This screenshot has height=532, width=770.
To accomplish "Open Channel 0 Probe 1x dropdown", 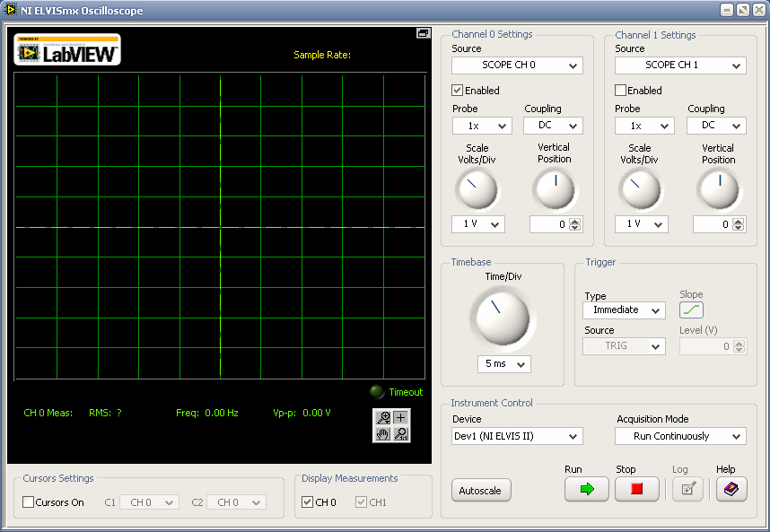I will (482, 126).
